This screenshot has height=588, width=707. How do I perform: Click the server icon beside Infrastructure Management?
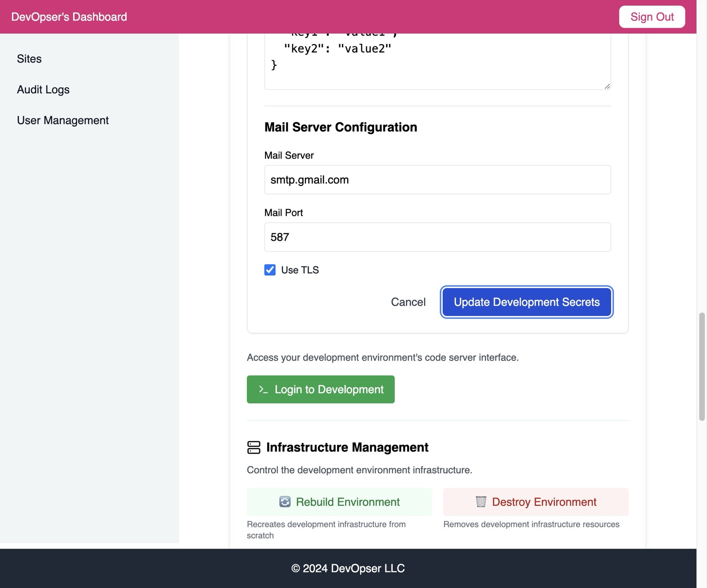(254, 448)
